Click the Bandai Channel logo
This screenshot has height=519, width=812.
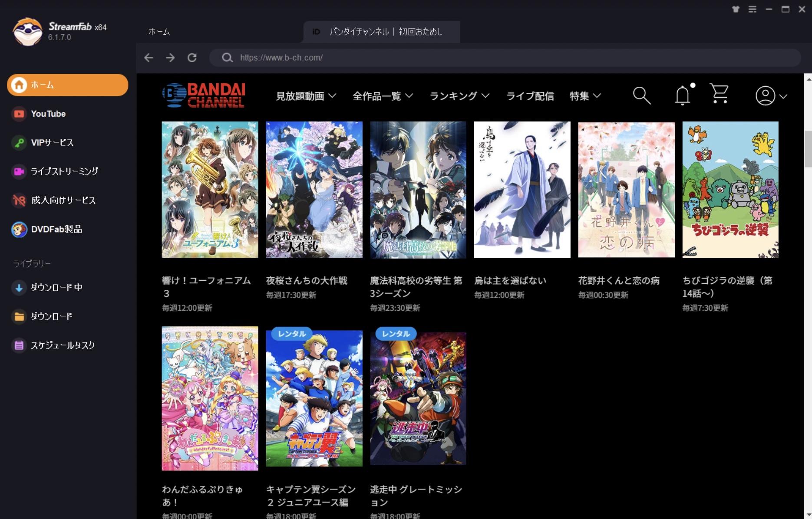pos(204,95)
